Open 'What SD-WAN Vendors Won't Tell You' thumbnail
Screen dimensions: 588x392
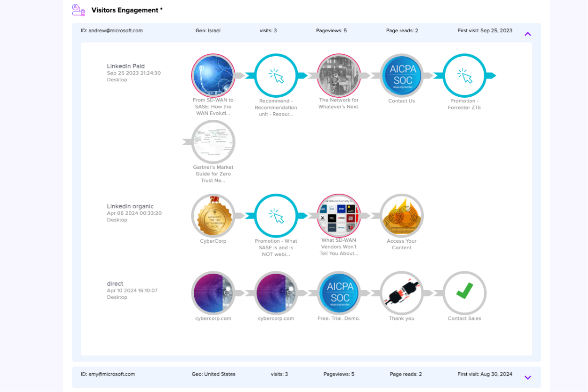coord(339,216)
